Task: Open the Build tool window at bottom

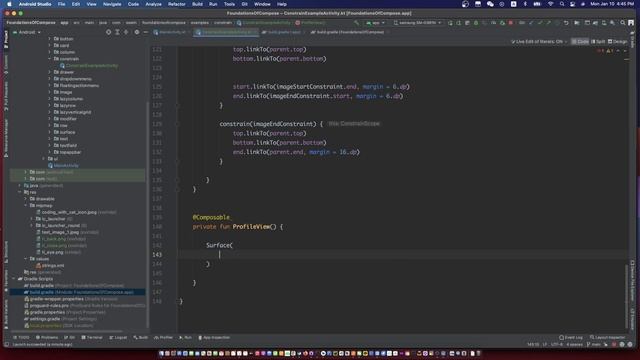Action: (x=141, y=338)
